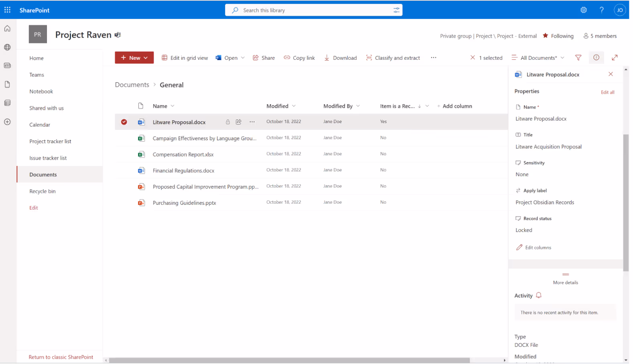This screenshot has width=633, height=364.
Task: Open Teams in the site navigation
Action: (x=37, y=75)
